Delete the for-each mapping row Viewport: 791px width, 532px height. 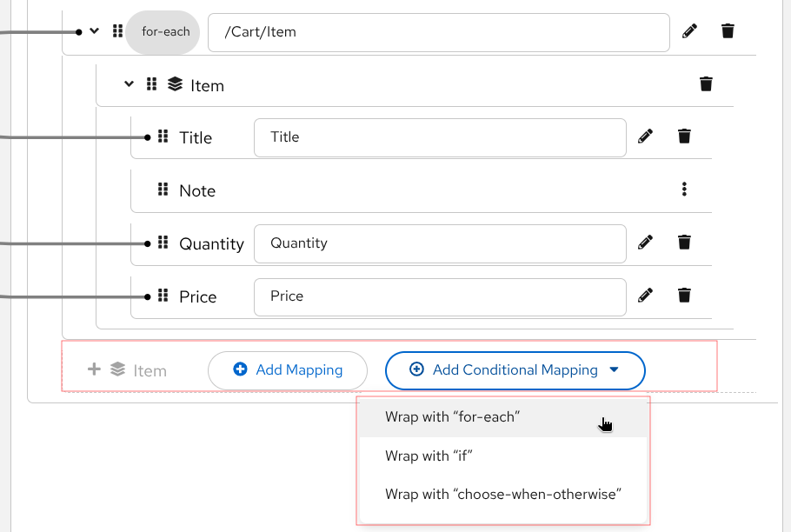tap(728, 31)
